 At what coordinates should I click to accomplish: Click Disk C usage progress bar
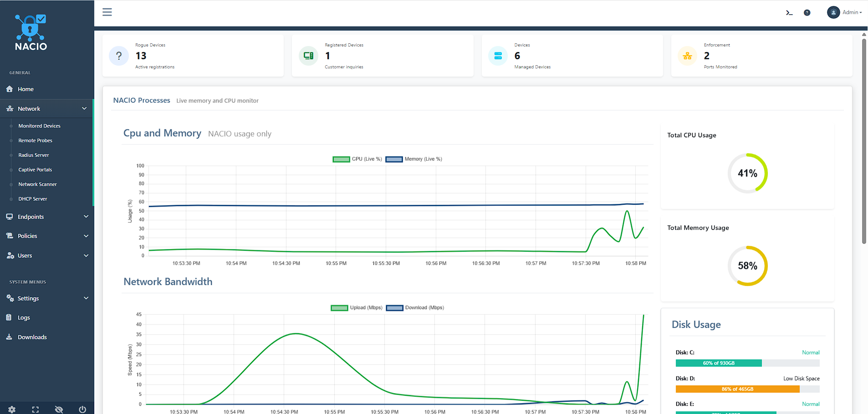[x=747, y=363]
